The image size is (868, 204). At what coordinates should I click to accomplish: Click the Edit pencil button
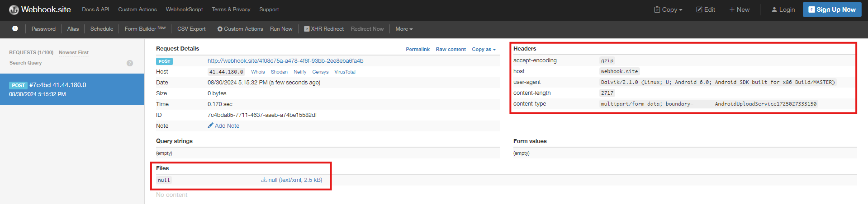(x=705, y=9)
